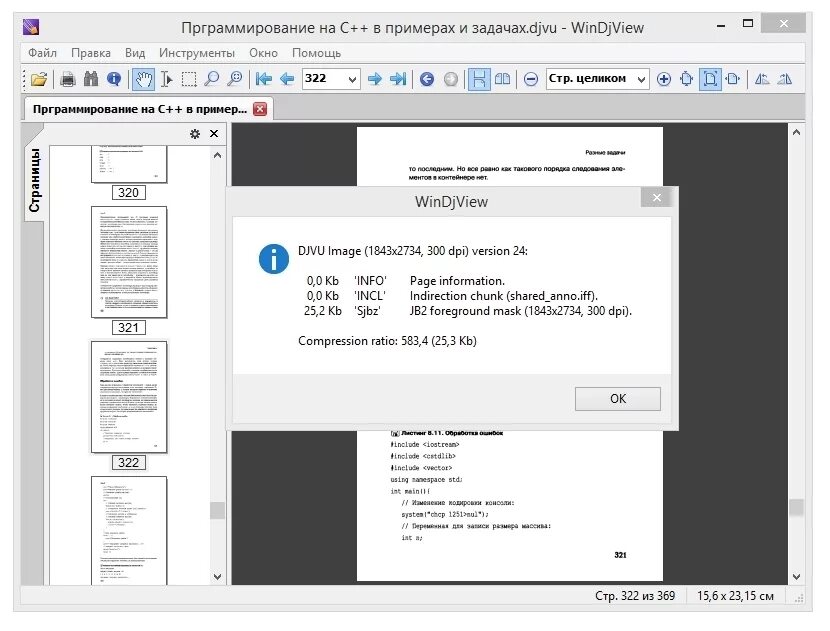Open the Вид menu
Viewport: 830px width, 631px height.
click(x=135, y=53)
